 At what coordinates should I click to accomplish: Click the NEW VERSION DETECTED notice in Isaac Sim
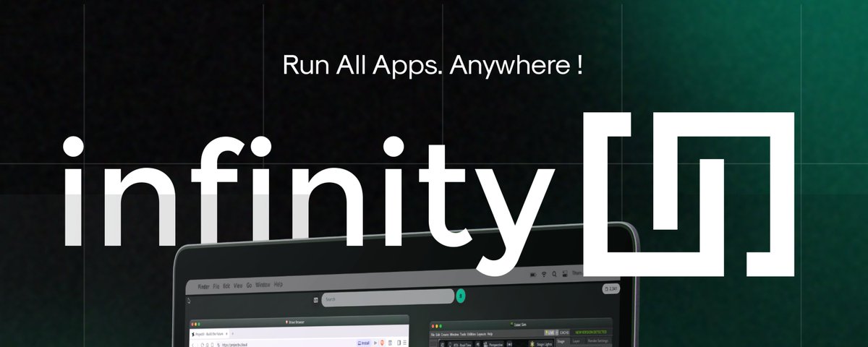[x=591, y=332]
